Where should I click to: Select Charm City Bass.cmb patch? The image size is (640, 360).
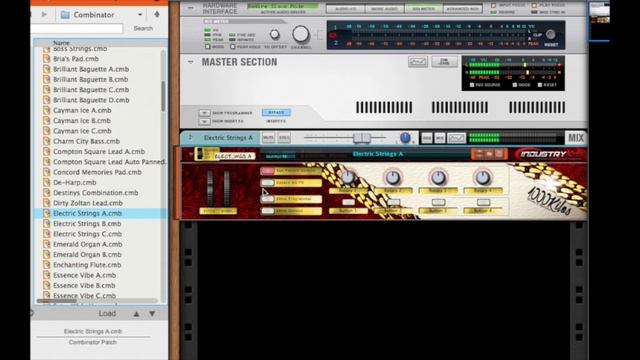(x=86, y=141)
